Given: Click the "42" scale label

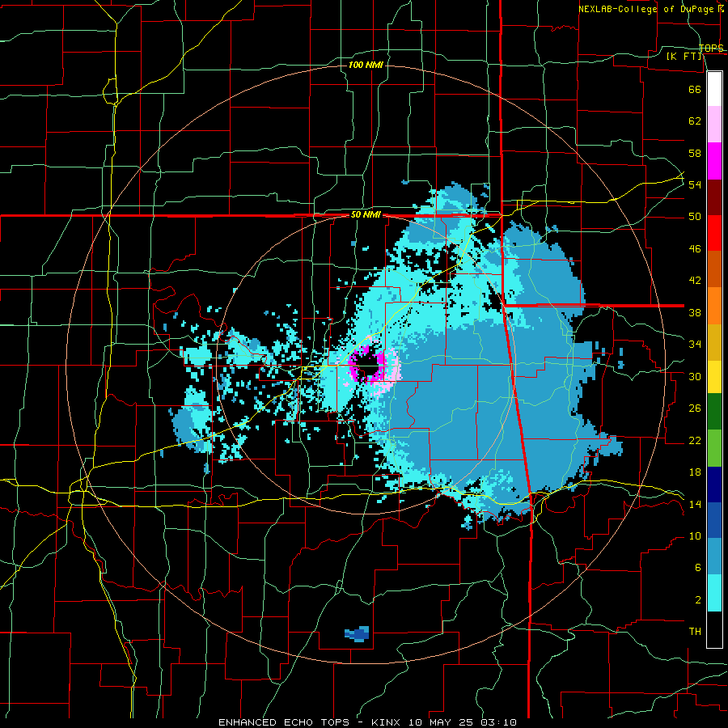Looking at the screenshot, I should tap(695, 281).
